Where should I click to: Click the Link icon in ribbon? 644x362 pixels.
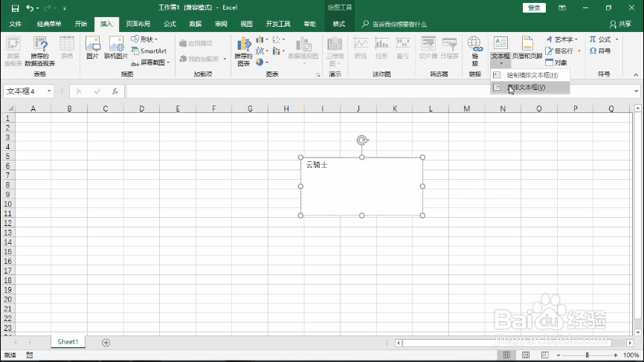coord(474,51)
